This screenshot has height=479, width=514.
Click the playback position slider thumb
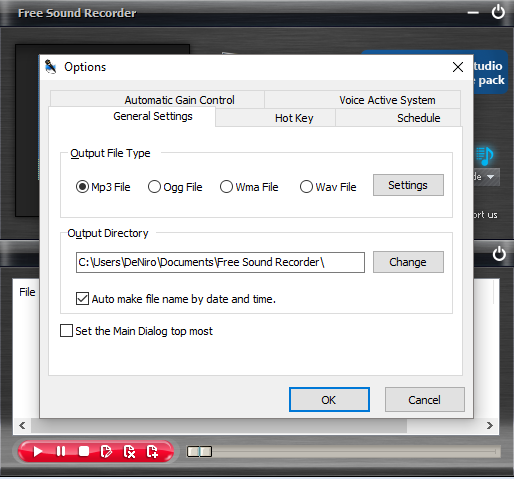pos(199,452)
